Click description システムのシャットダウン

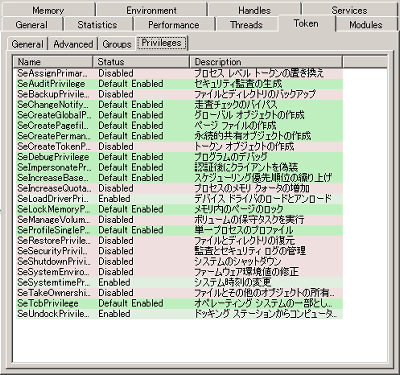point(238,262)
